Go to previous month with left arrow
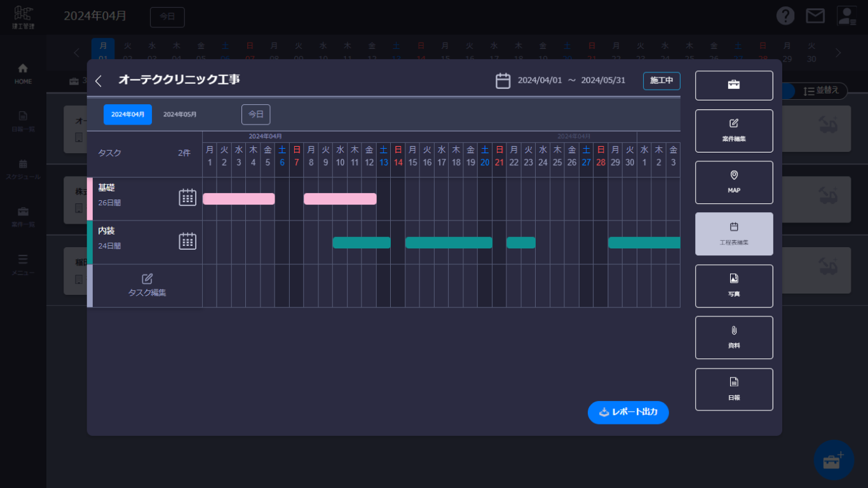 (x=76, y=53)
